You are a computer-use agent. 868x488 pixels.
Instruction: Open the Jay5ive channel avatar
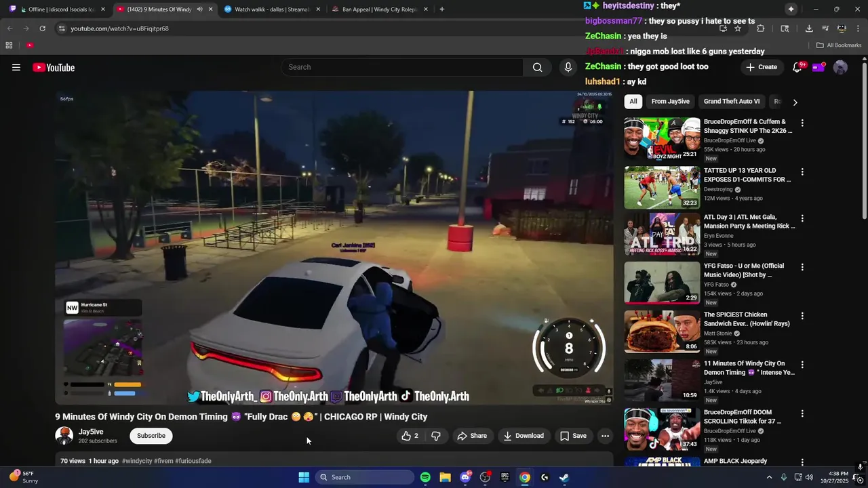tap(64, 436)
